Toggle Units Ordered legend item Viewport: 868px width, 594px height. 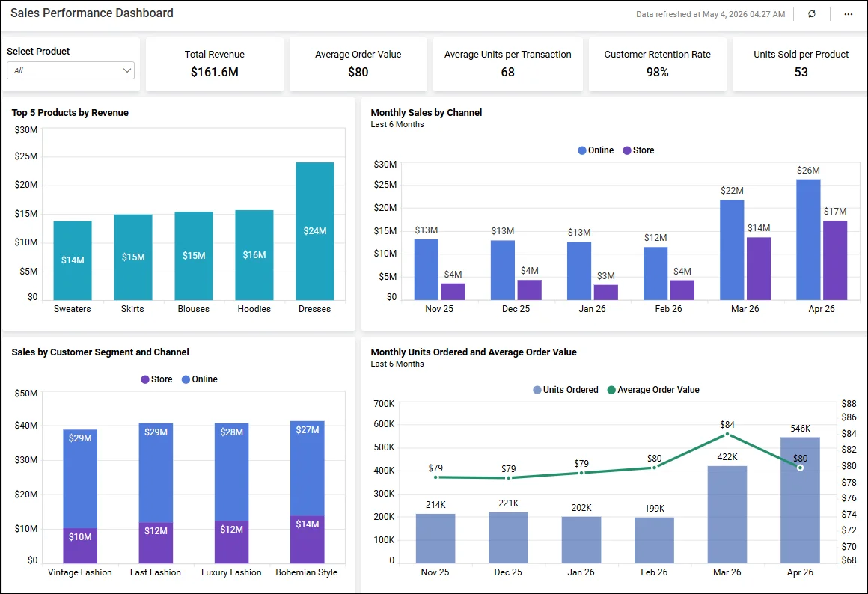click(x=566, y=390)
